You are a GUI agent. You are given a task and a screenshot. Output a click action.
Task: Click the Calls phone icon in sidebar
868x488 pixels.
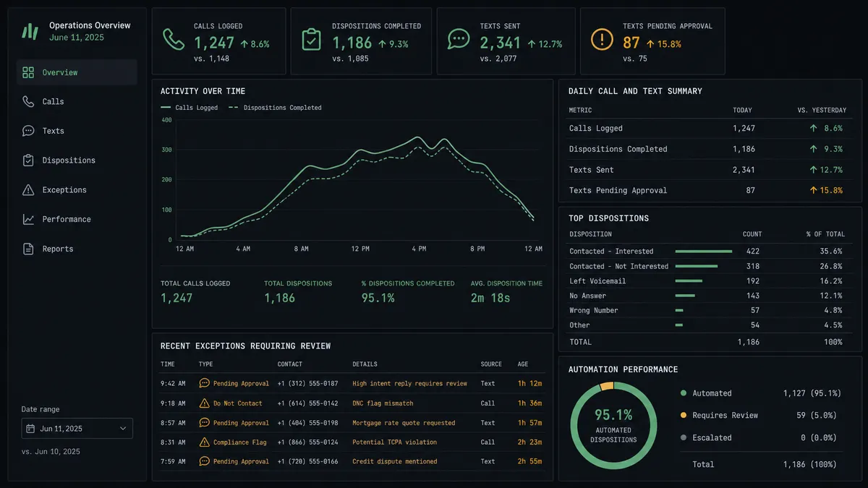[28, 102]
